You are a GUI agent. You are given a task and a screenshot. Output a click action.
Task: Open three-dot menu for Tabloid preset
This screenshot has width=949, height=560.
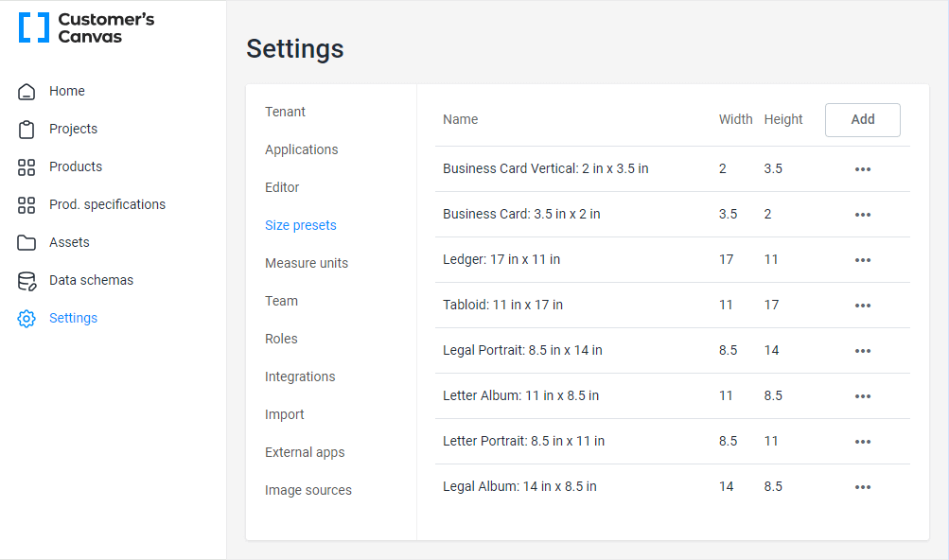point(862,306)
